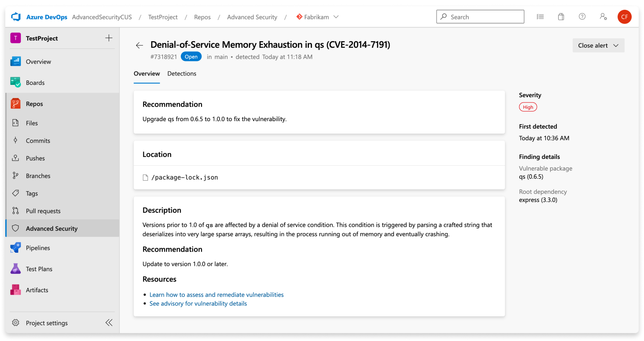Image resolution: width=644 pixels, height=341 pixels.
Task: Open Pipelines in the sidebar menu
Action: click(38, 248)
